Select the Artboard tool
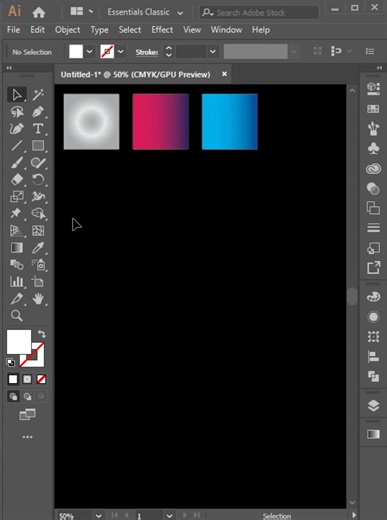The width and height of the screenshot is (387, 520). click(38, 282)
